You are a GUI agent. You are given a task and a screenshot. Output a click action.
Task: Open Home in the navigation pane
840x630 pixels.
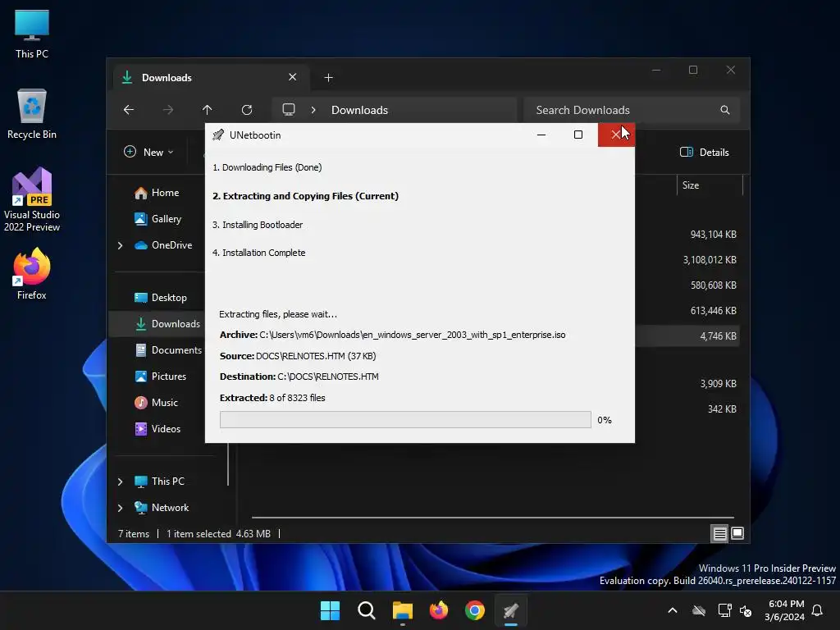(x=157, y=193)
